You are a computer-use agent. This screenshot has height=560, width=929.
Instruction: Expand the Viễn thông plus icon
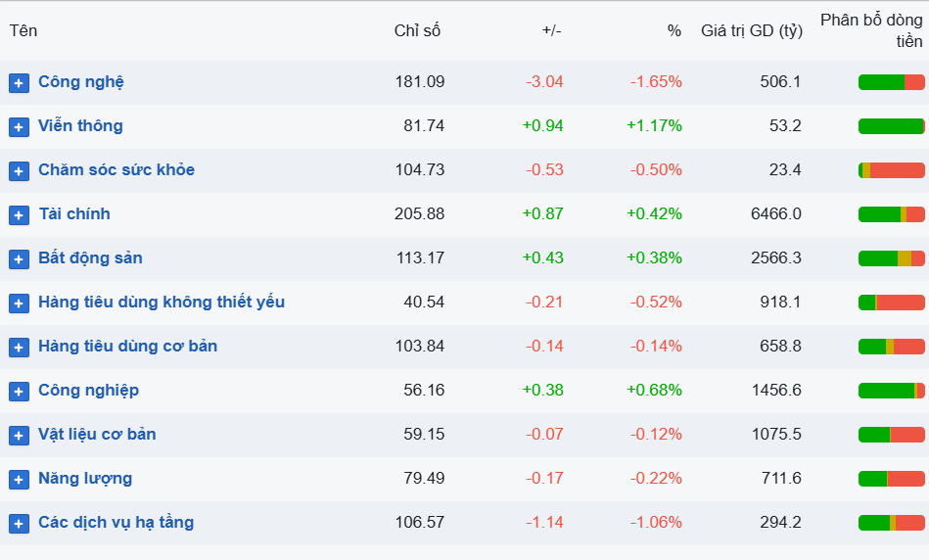(19, 127)
